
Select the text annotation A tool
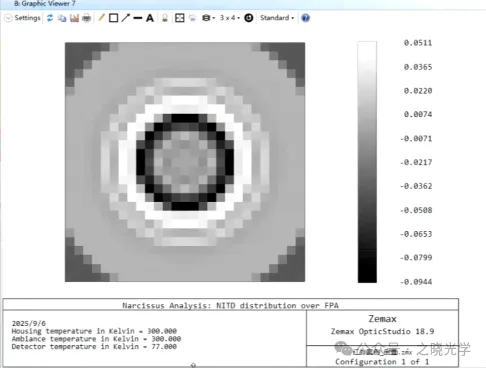[150, 18]
